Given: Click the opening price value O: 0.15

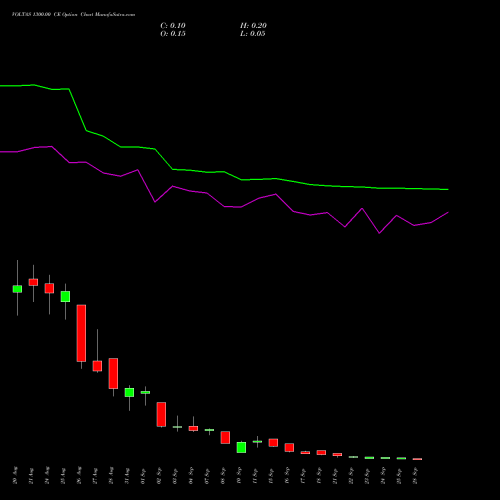Looking at the screenshot, I should 173,34.
